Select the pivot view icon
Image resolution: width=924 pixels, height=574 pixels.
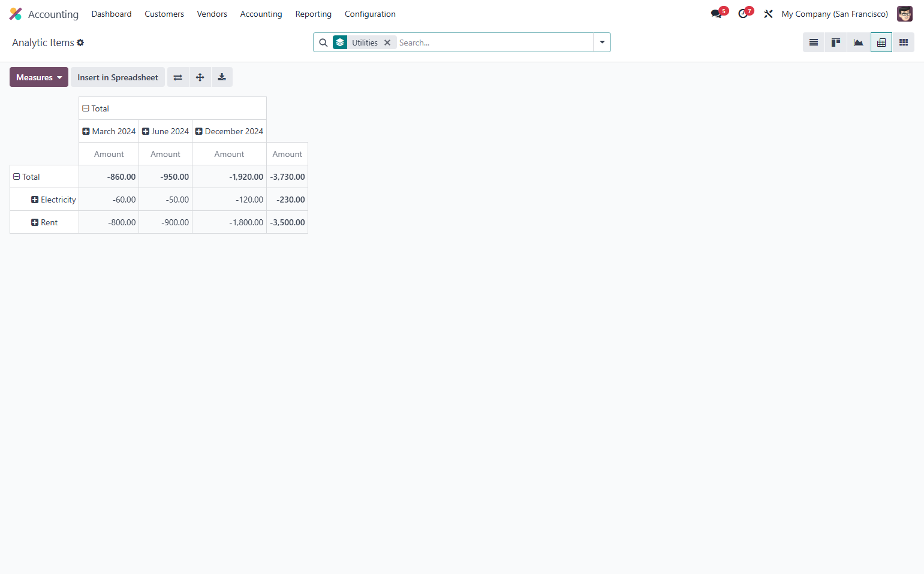pyautogui.click(x=881, y=43)
